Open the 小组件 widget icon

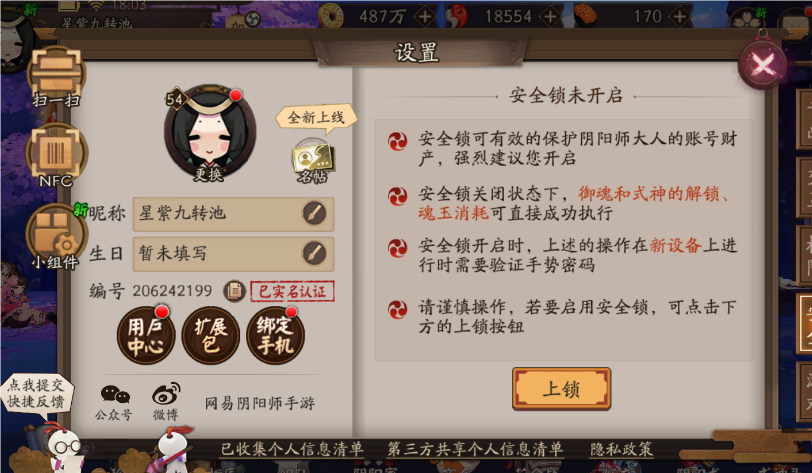click(55, 237)
